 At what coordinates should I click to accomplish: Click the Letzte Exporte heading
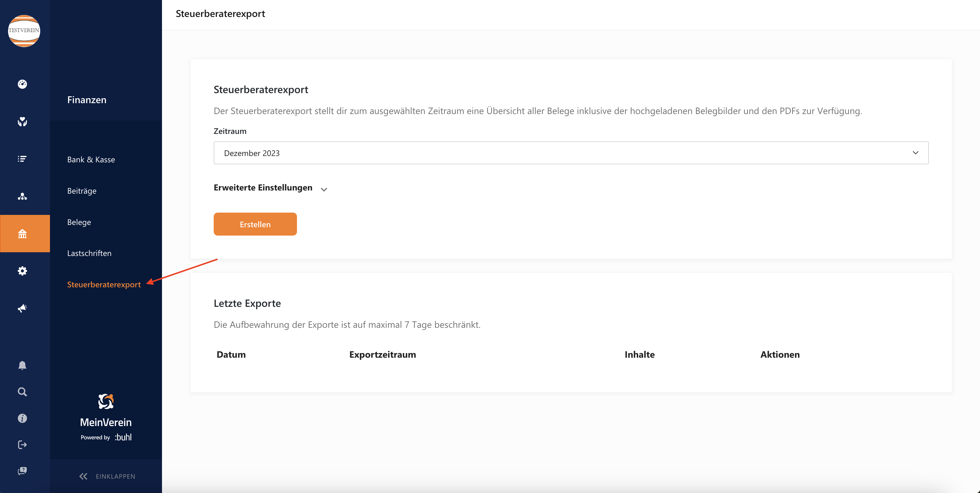247,304
